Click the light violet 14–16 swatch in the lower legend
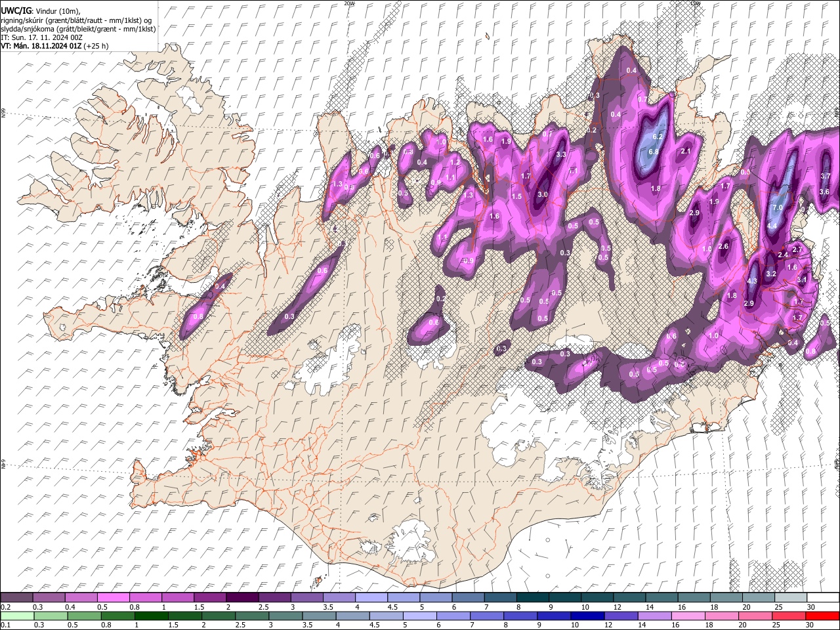This screenshot has height=630, width=840. point(654,616)
